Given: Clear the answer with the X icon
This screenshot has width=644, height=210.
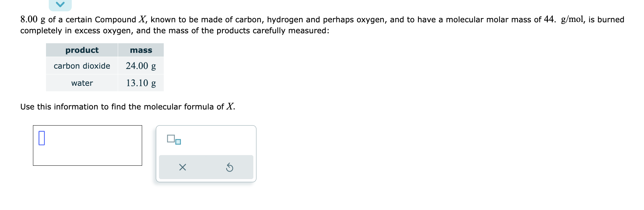Looking at the screenshot, I should (183, 167).
